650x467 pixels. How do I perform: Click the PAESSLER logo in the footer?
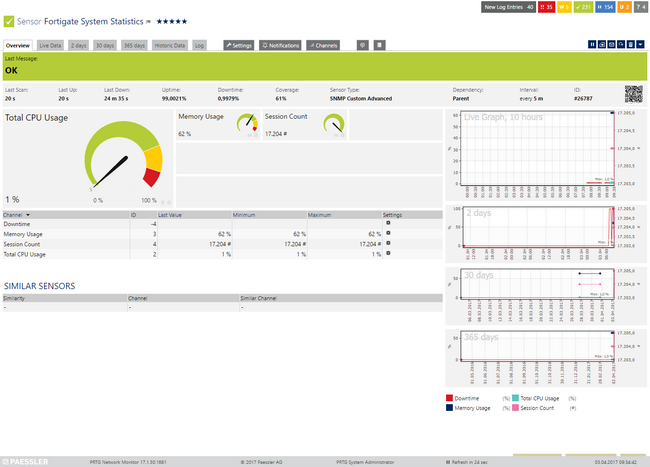[x=26, y=462]
